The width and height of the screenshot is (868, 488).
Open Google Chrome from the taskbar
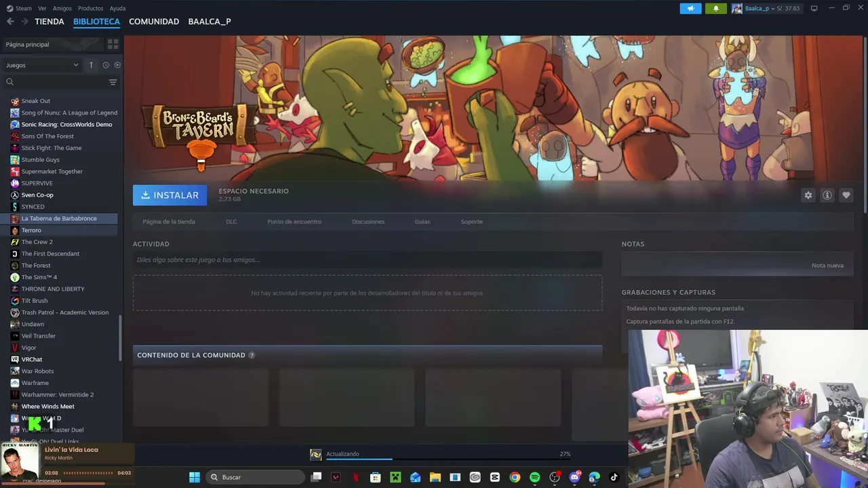coord(515,477)
